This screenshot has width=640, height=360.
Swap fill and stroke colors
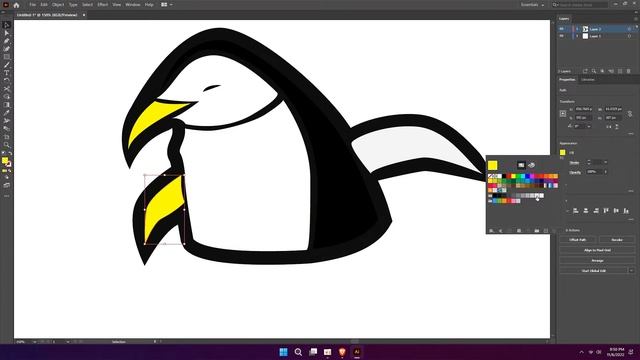[x=10, y=153]
